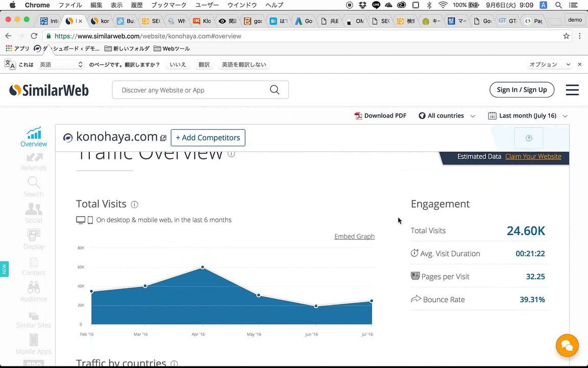Click the いいえ button in translate bar
The height and width of the screenshot is (368, 588).
pos(178,64)
